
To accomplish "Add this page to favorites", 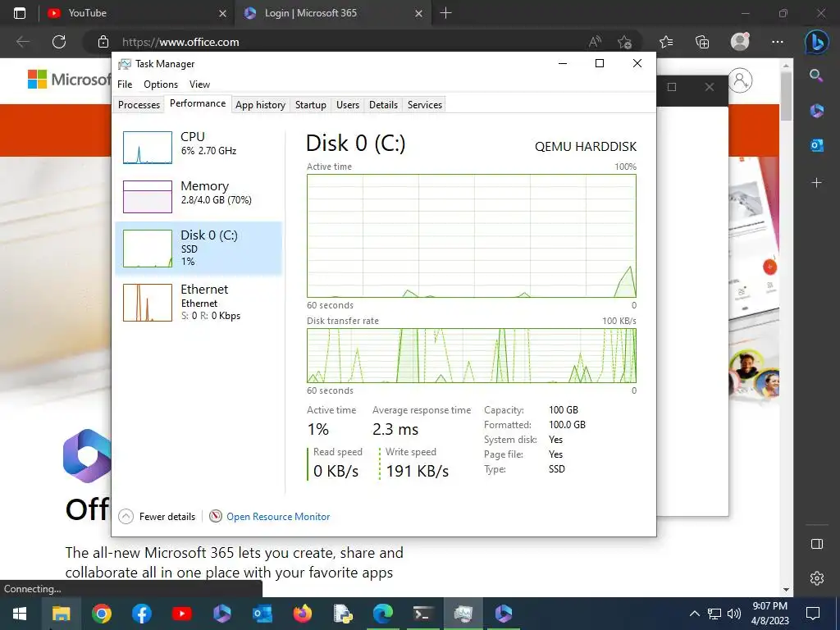I will click(x=624, y=42).
